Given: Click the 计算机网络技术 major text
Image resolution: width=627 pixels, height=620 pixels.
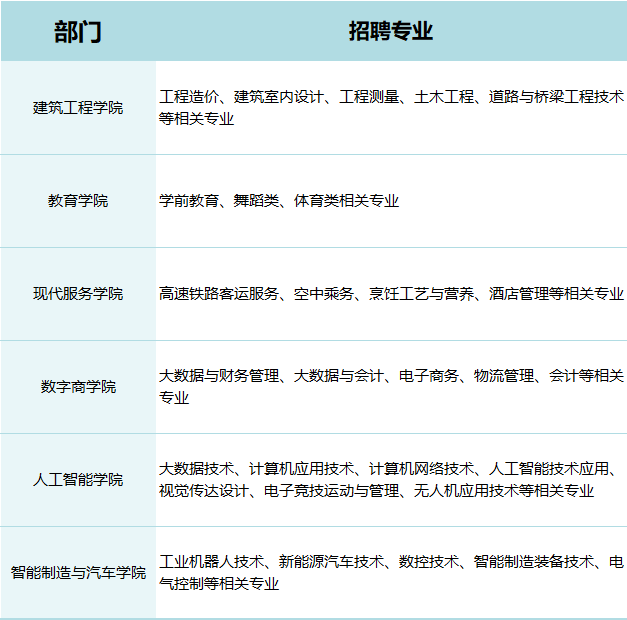Looking at the screenshot, I should click(x=421, y=469).
